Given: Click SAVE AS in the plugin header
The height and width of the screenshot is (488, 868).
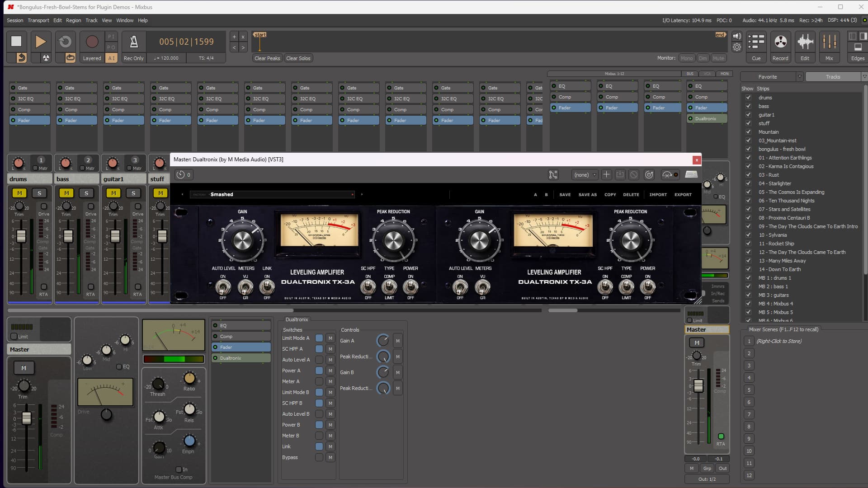Looking at the screenshot, I should [x=587, y=195].
